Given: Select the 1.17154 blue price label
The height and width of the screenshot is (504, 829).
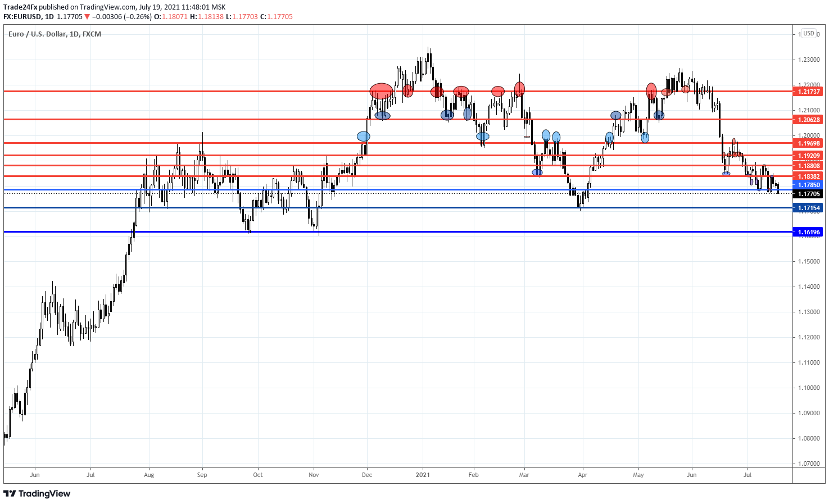Looking at the screenshot, I should [x=808, y=208].
